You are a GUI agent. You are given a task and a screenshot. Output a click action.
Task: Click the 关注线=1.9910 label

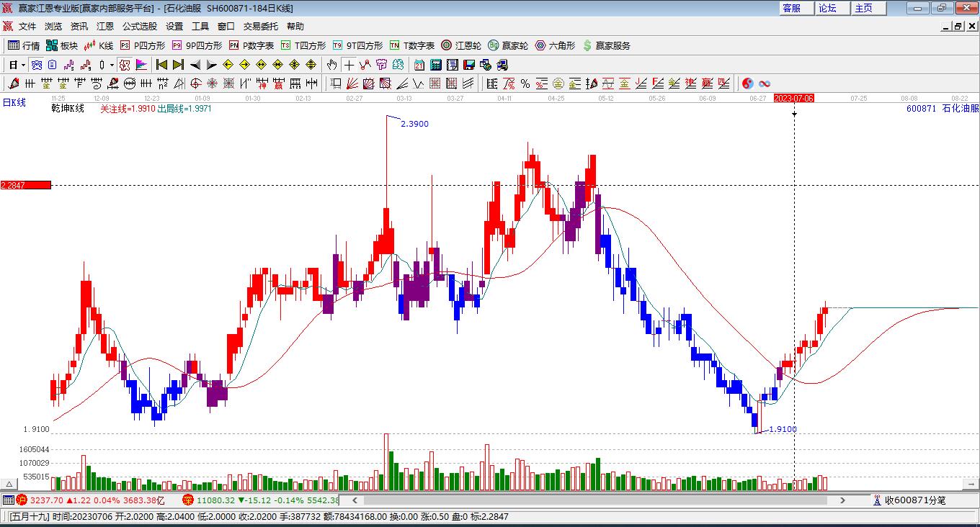(128, 109)
